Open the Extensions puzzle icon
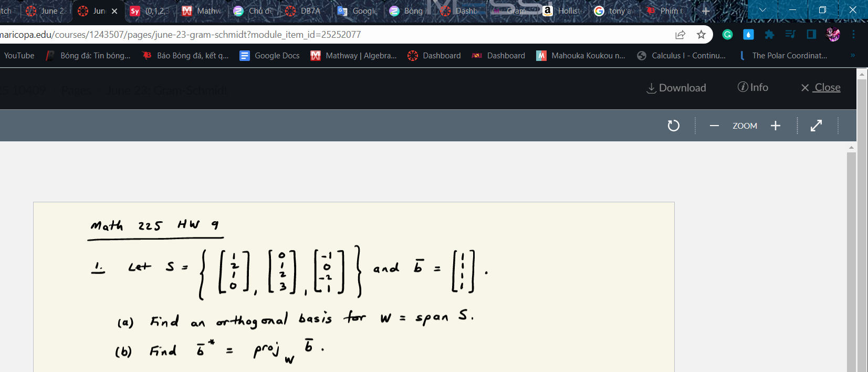 click(769, 35)
